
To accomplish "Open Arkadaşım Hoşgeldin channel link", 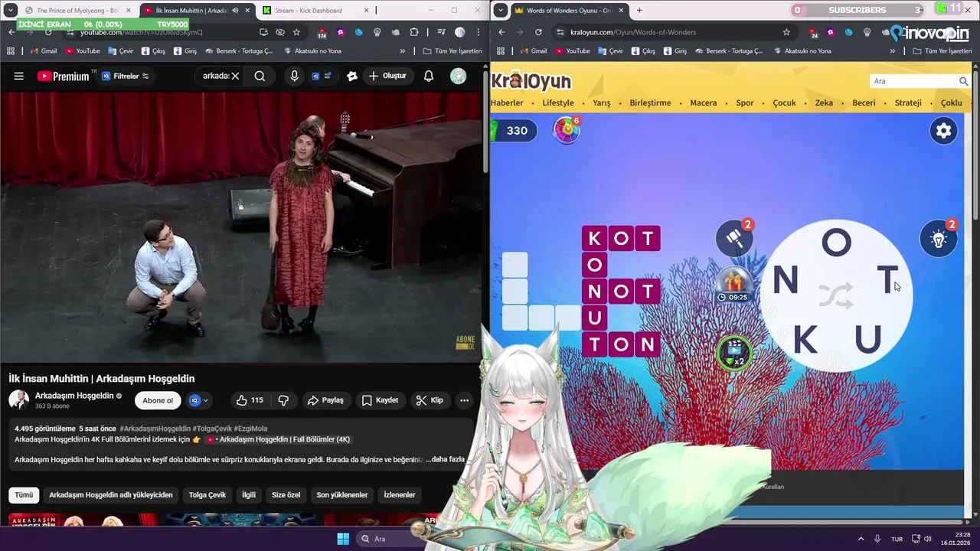I will [x=74, y=396].
